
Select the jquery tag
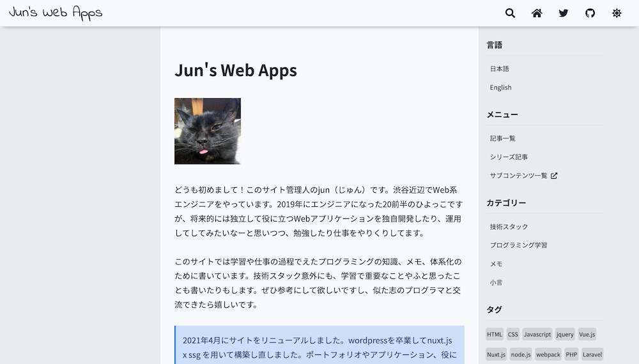(565, 334)
